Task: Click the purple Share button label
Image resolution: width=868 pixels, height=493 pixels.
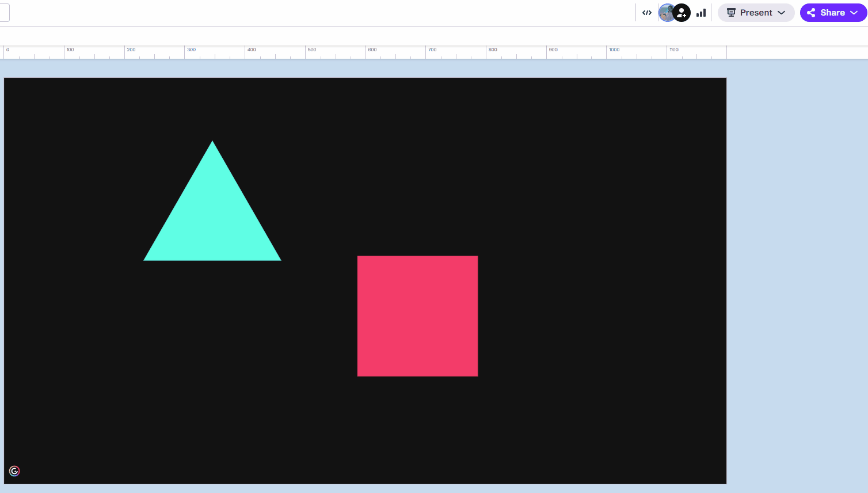Action: coord(832,13)
